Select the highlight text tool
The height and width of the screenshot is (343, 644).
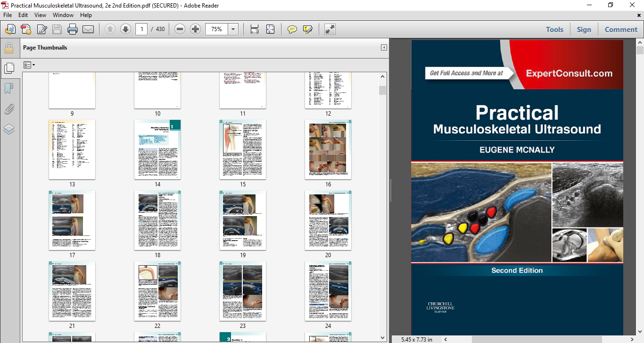tap(308, 29)
